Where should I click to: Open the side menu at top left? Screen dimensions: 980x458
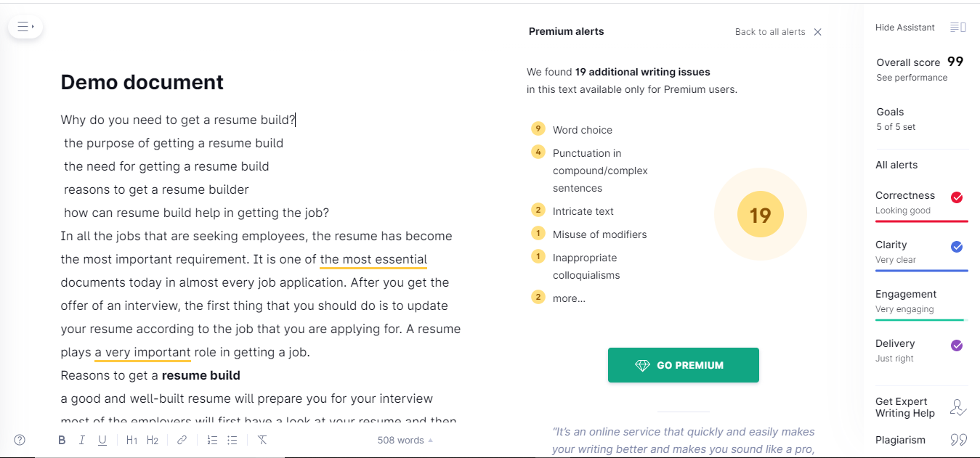pyautogui.click(x=25, y=27)
